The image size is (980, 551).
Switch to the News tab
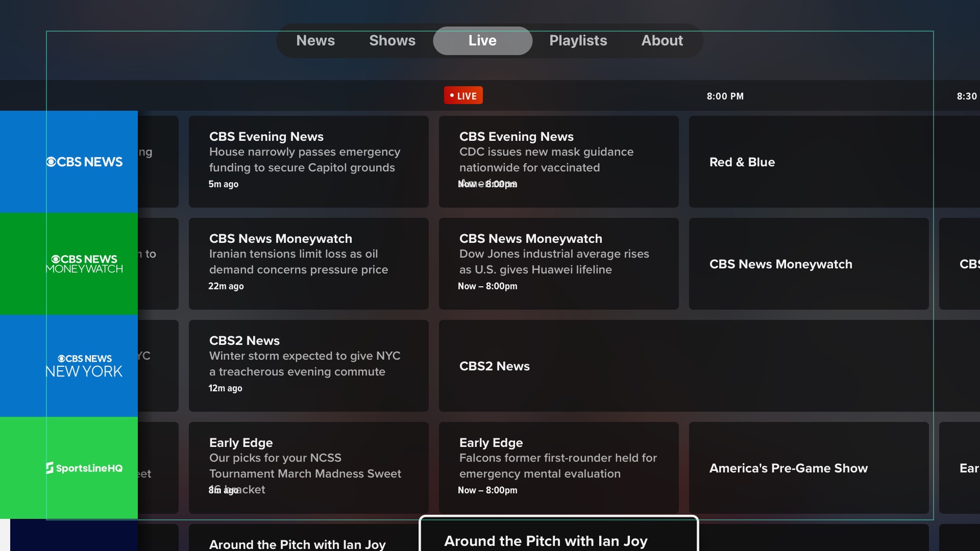tap(315, 40)
